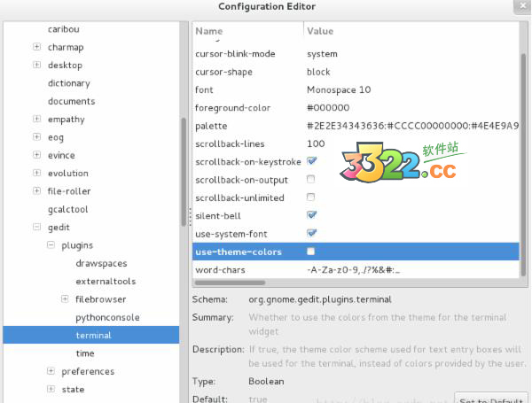
Task: Click the 'block' value cell
Action: (318, 72)
